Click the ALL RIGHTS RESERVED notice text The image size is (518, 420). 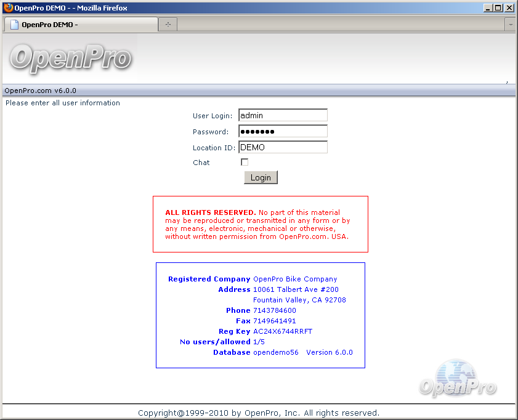259,225
